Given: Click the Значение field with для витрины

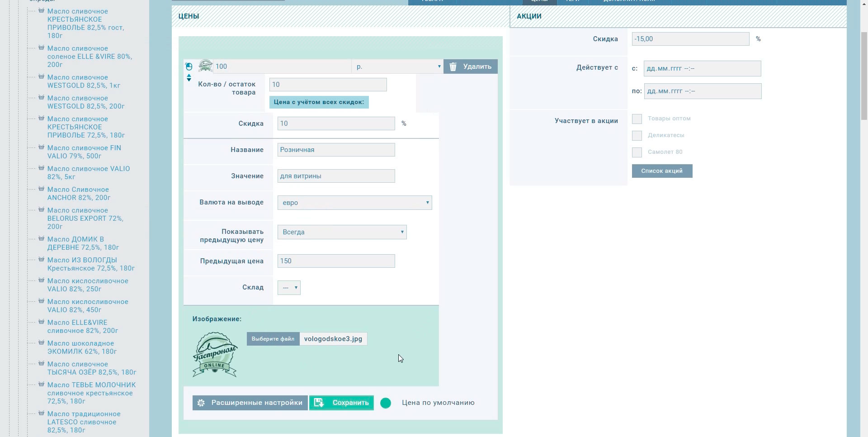Looking at the screenshot, I should click(x=336, y=176).
